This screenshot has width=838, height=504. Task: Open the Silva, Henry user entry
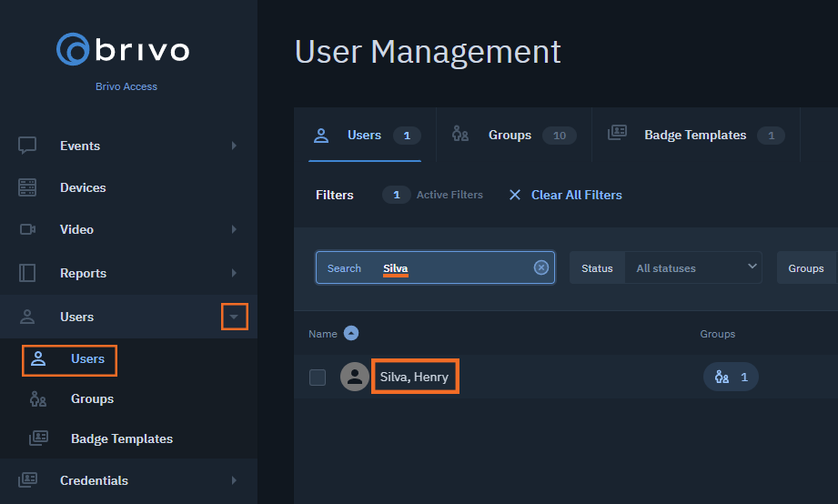point(414,377)
